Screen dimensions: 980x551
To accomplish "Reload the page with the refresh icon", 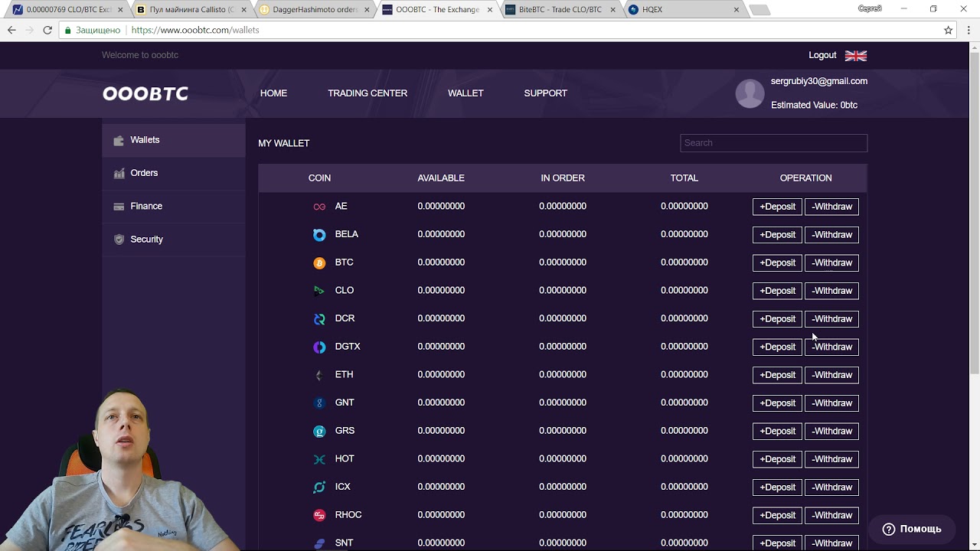I will [47, 30].
